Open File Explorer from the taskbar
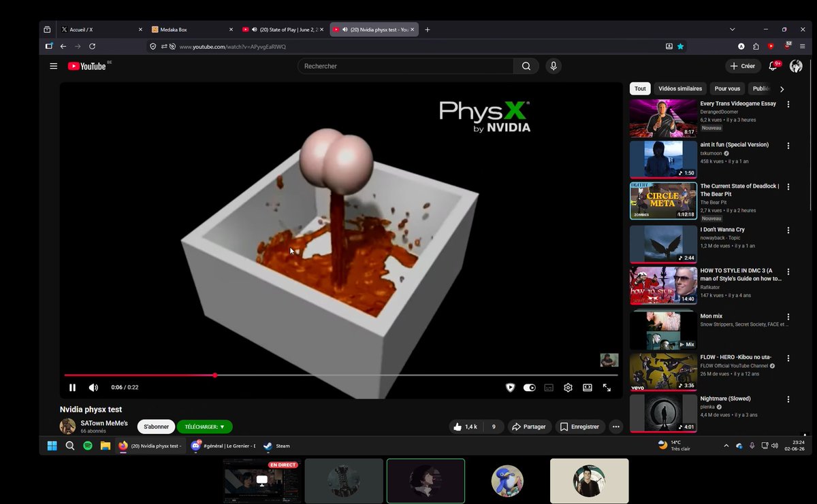 coord(106,446)
